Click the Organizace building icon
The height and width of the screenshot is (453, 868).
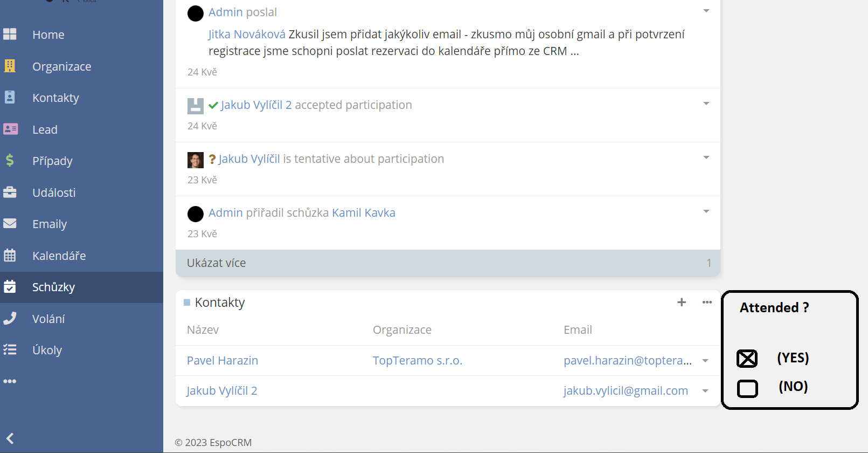pos(10,66)
